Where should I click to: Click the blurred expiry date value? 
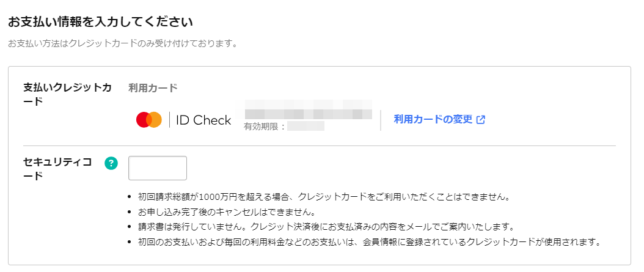pos(306,126)
